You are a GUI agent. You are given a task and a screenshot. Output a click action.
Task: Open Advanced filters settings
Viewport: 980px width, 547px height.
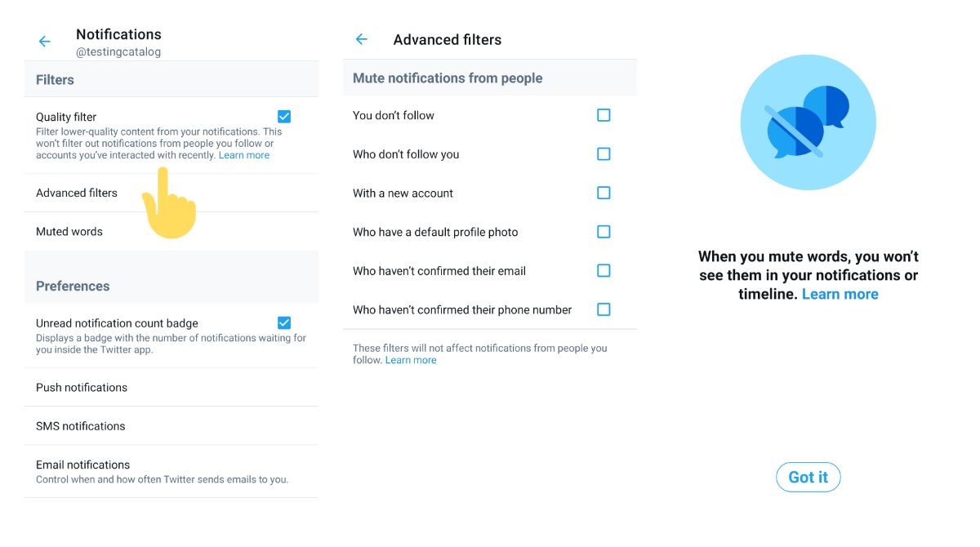[77, 193]
